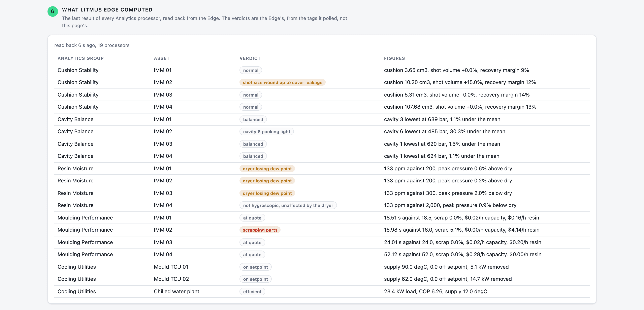Click the 'balanced' verdict for Cavity Balance IMM 04
The height and width of the screenshot is (310, 644).
[253, 156]
